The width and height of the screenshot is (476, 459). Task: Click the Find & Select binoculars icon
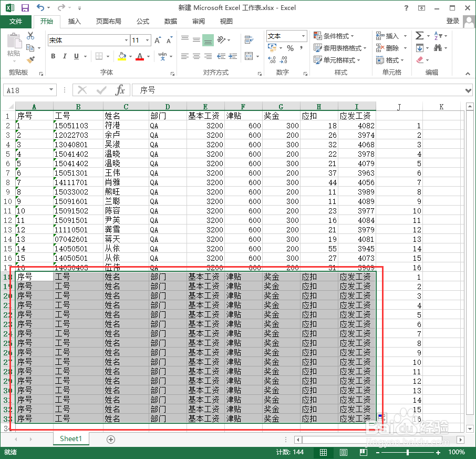(438, 48)
